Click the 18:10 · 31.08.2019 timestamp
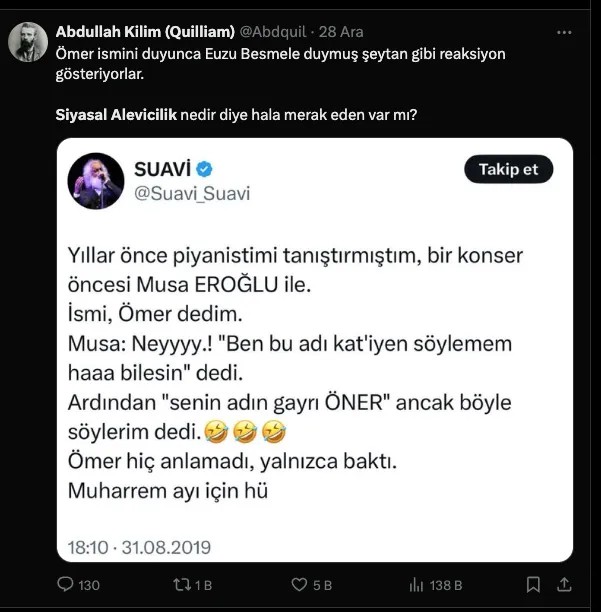Image resolution: width=601 pixels, height=612 pixels. (139, 547)
